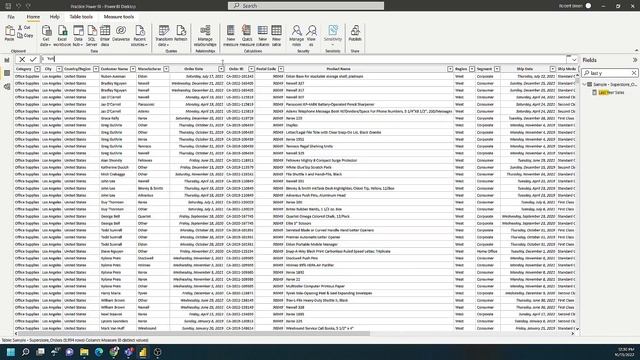Collapse the Sample - Superstore_Orders table node
This screenshot has height=360, width=640.
pos(584,84)
